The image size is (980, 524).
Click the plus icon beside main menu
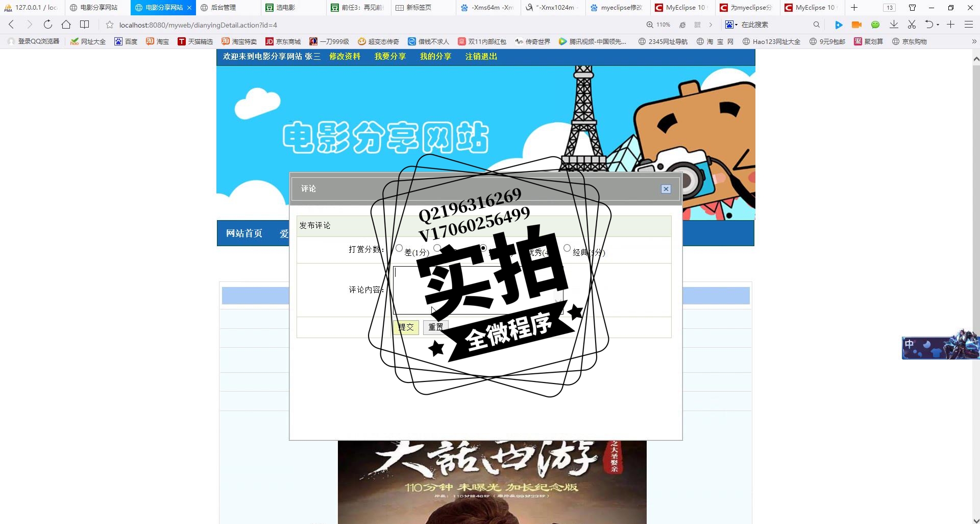(950, 25)
